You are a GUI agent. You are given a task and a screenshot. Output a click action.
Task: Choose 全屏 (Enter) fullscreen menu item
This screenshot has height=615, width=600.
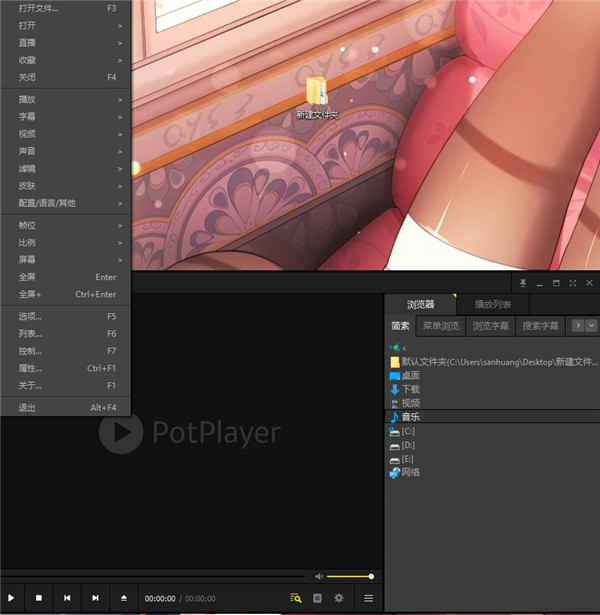coord(66,277)
